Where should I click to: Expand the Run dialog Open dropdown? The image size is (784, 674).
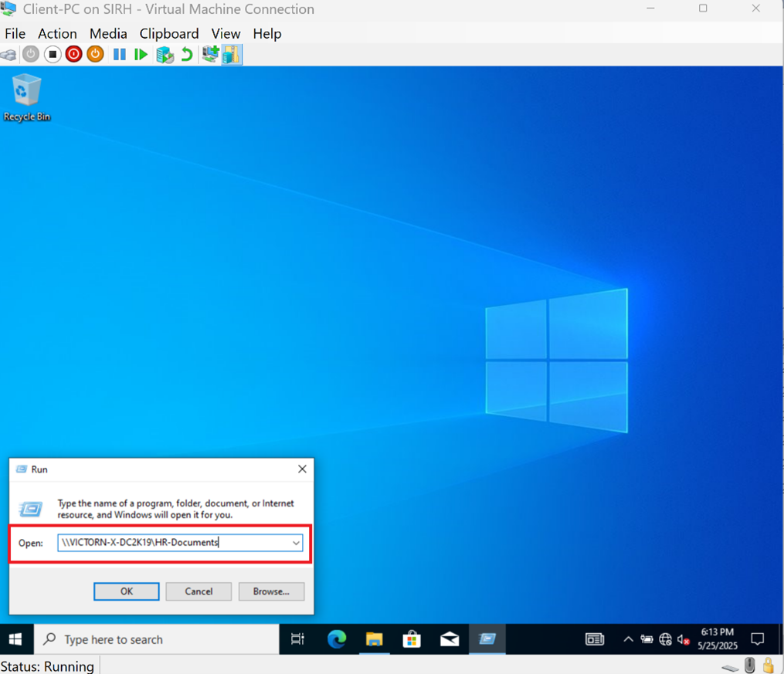296,543
